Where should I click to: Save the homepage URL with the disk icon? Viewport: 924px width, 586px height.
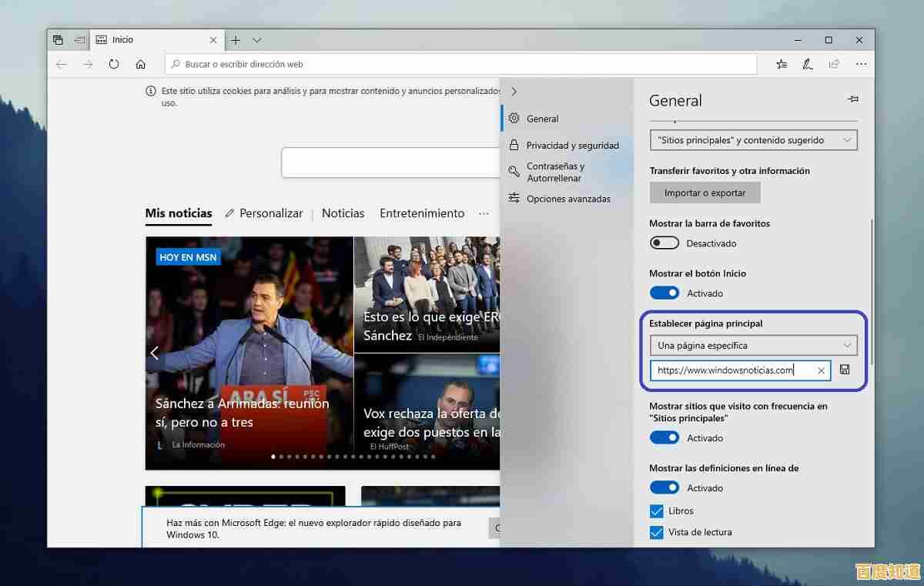pyautogui.click(x=845, y=370)
